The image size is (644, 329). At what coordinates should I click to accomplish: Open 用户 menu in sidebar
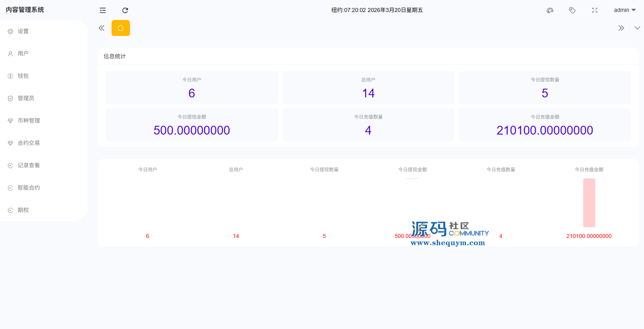coord(23,54)
